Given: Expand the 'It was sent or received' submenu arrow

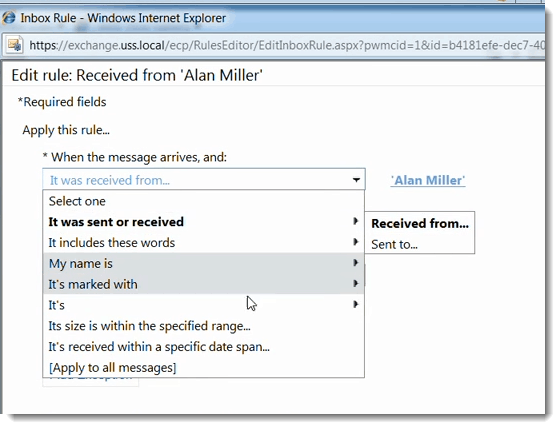Looking at the screenshot, I should coord(355,221).
